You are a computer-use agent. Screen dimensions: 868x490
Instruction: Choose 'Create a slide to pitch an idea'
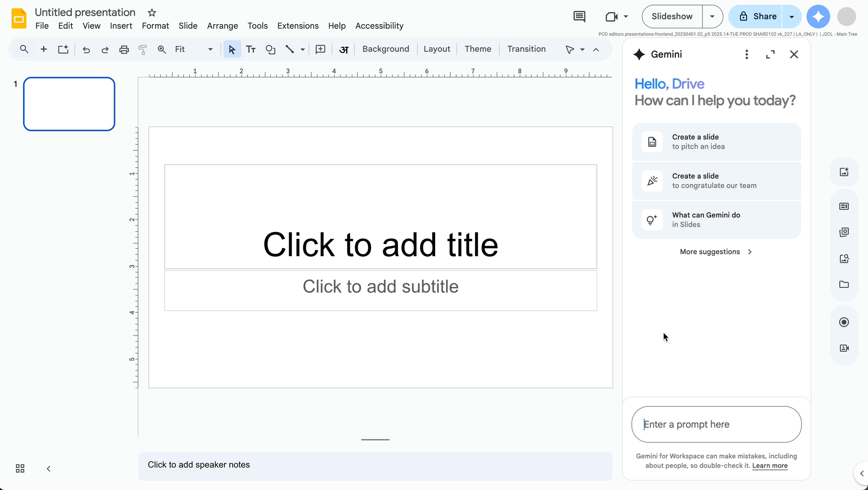716,141
